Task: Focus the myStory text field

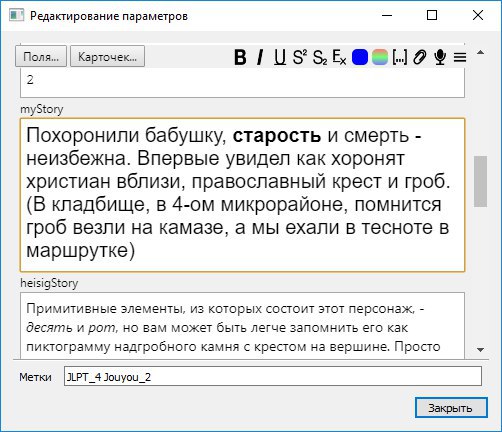Action: (242, 195)
